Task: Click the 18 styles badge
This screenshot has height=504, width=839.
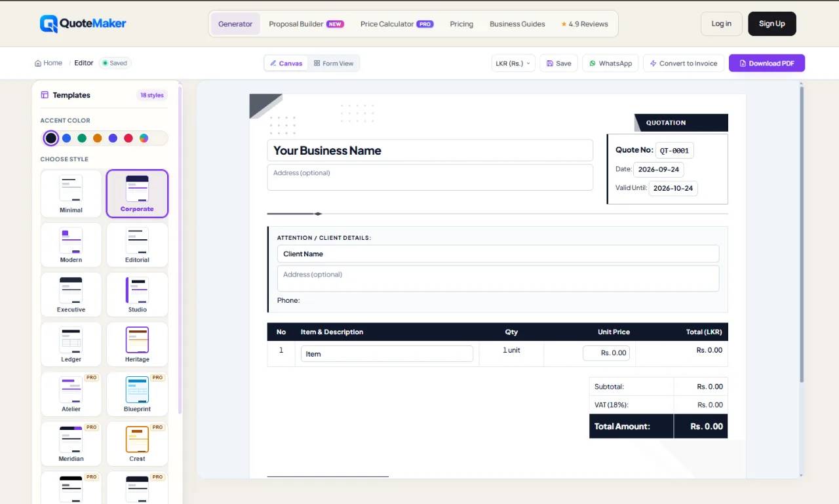Action: 151,95
